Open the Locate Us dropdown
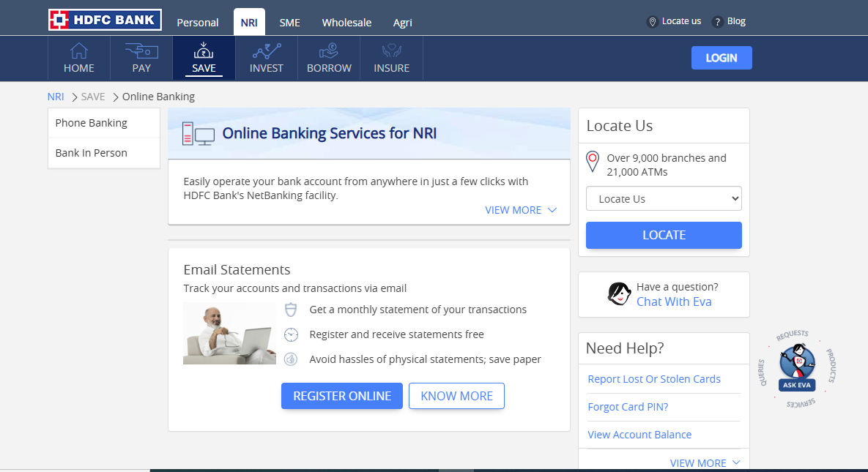This screenshot has width=868, height=472. pyautogui.click(x=664, y=198)
